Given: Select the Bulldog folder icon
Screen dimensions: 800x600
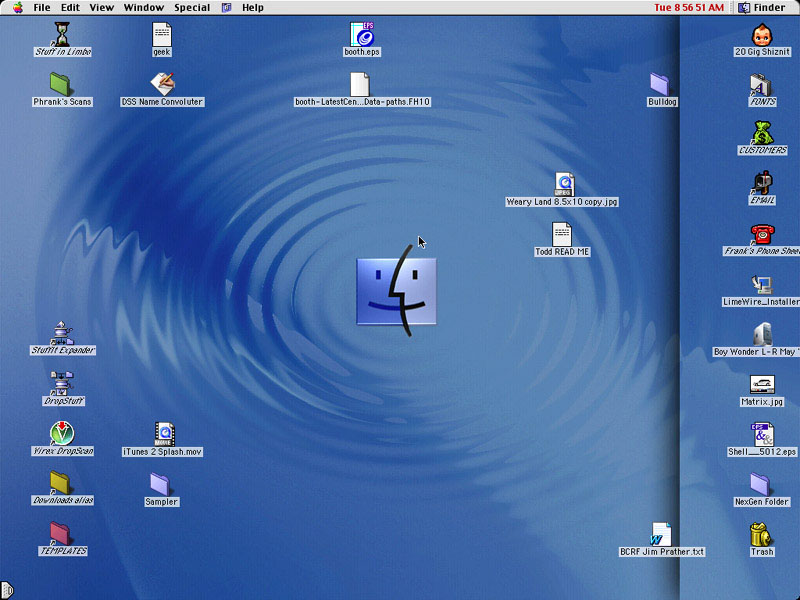Looking at the screenshot, I should pos(660,84).
